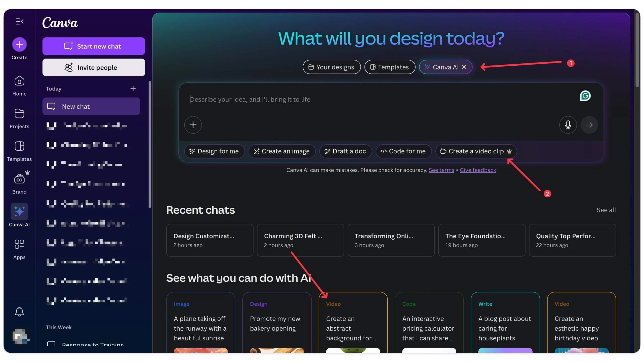Submit prompt with arrow send button
Screen dimensions: 644x362
(589, 125)
